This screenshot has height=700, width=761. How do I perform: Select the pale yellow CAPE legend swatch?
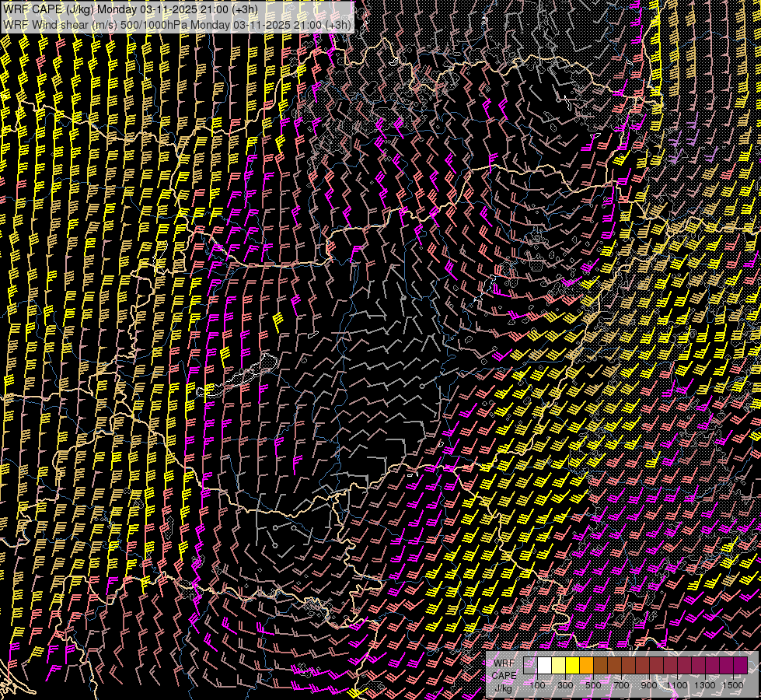[558, 665]
